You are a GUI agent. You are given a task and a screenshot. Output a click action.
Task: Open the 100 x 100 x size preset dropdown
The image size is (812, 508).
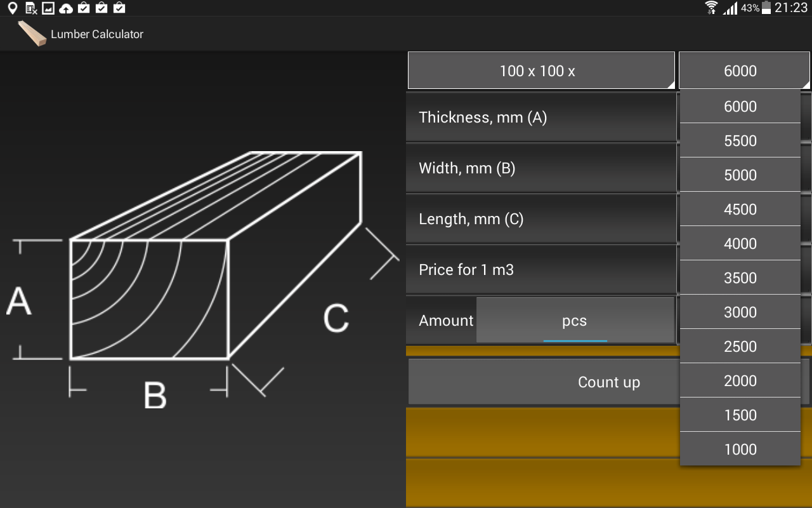pyautogui.click(x=541, y=70)
